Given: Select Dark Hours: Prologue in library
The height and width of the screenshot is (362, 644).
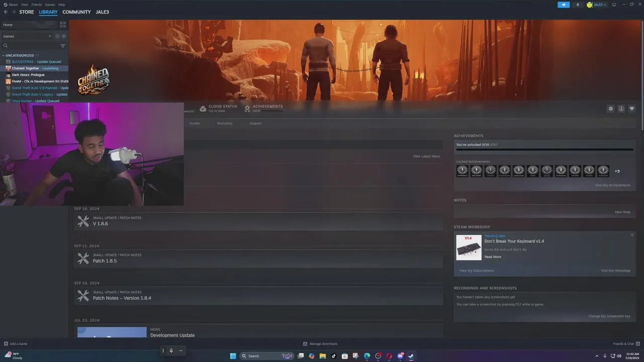Looking at the screenshot, I should pos(28,74).
